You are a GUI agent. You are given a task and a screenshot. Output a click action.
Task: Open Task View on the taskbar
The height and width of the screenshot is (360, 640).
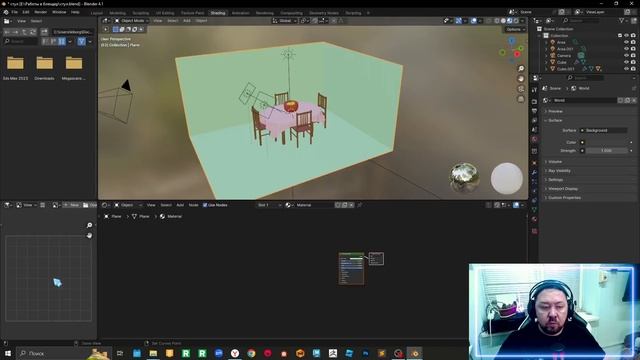tap(120, 353)
